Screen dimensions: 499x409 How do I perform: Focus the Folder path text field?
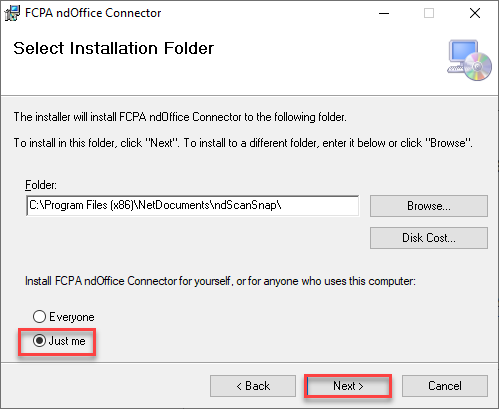point(193,206)
